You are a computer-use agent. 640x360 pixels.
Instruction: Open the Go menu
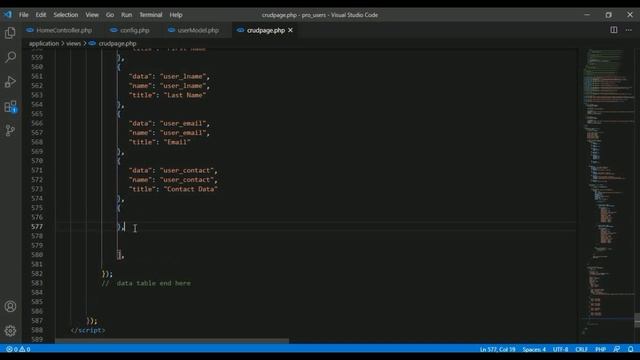coord(110,15)
